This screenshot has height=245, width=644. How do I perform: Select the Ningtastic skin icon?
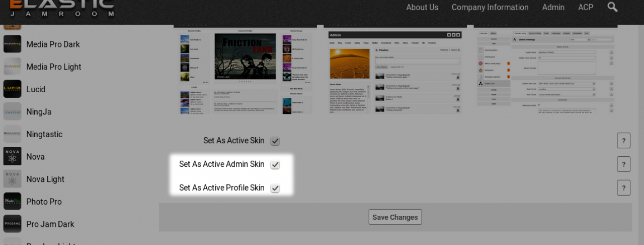click(12, 134)
